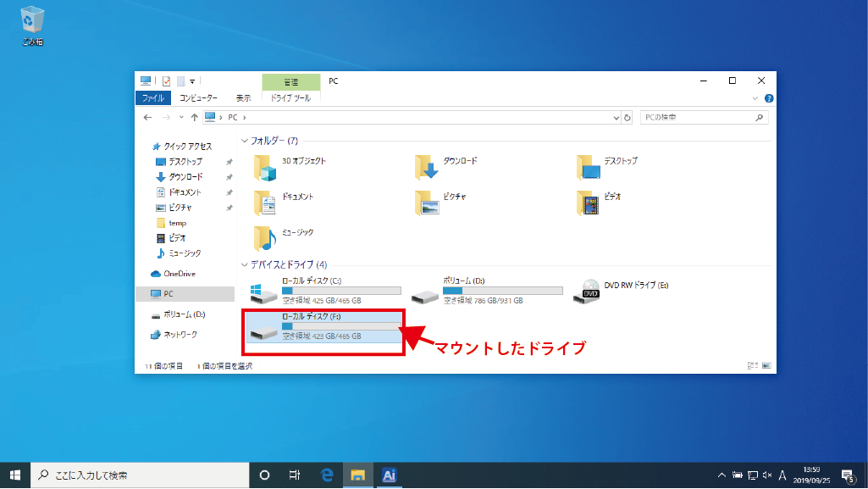Image resolution: width=868 pixels, height=489 pixels.
Task: Open the Music folder in main pane
Action: [267, 238]
